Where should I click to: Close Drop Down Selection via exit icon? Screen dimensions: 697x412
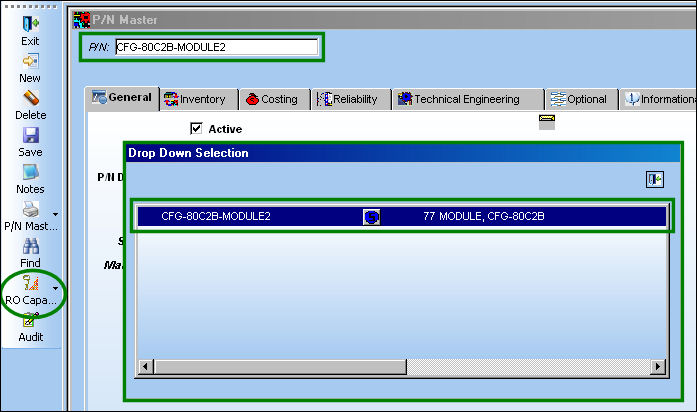tap(654, 180)
